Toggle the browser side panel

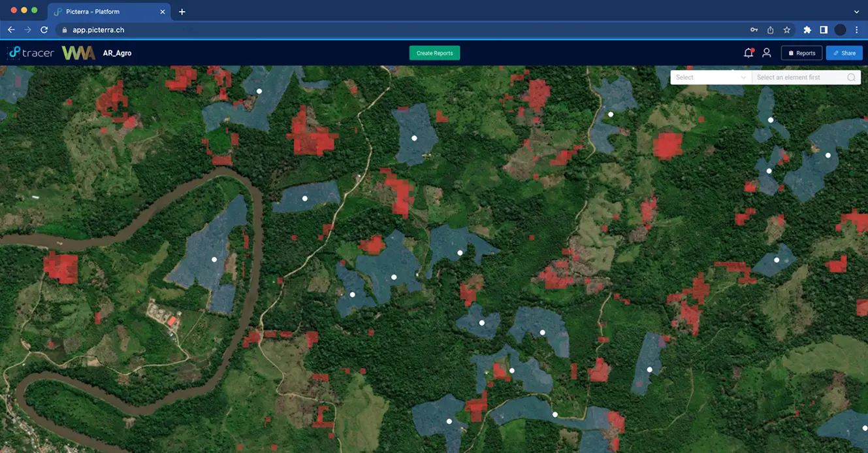824,30
